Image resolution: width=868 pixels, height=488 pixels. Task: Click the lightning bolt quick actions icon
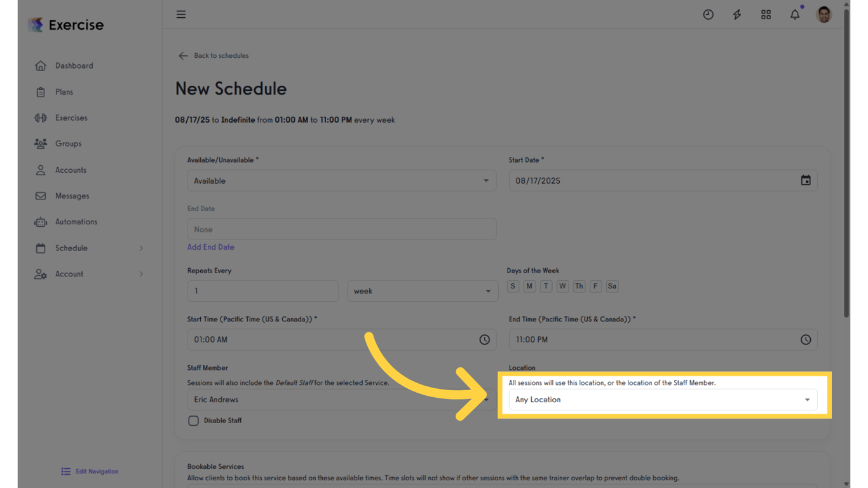[x=737, y=15]
